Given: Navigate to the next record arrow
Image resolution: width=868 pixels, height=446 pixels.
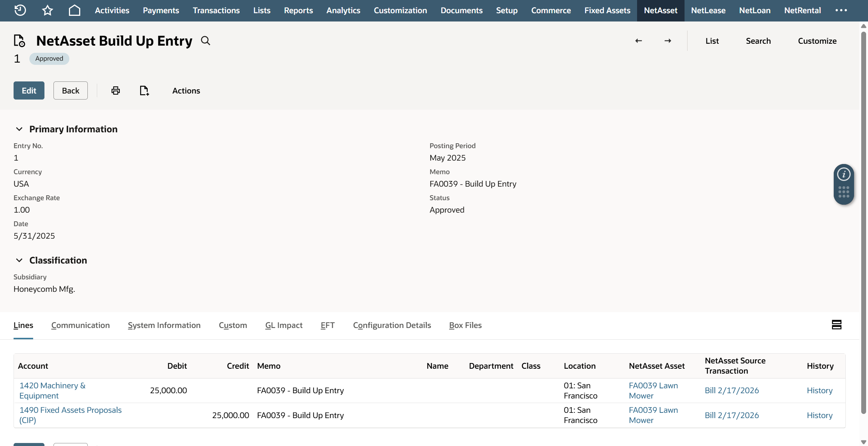Looking at the screenshot, I should coord(668,41).
